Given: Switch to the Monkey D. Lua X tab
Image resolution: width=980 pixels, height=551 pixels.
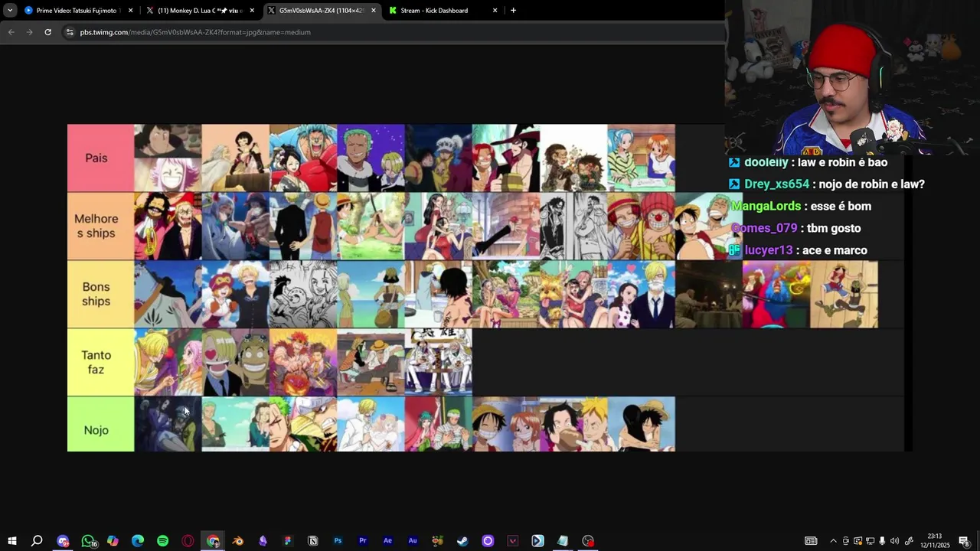Looking at the screenshot, I should coord(201,11).
